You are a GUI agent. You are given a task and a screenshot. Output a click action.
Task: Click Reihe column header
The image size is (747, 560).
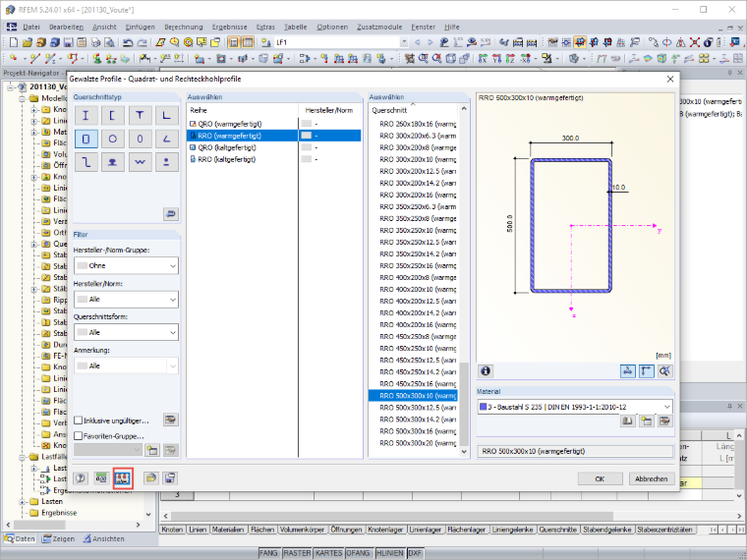(x=243, y=110)
